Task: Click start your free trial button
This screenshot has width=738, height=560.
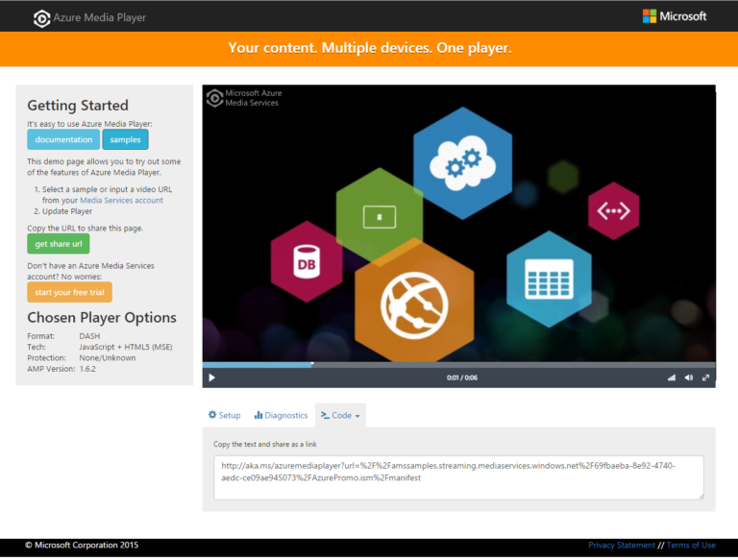Action: point(69,292)
